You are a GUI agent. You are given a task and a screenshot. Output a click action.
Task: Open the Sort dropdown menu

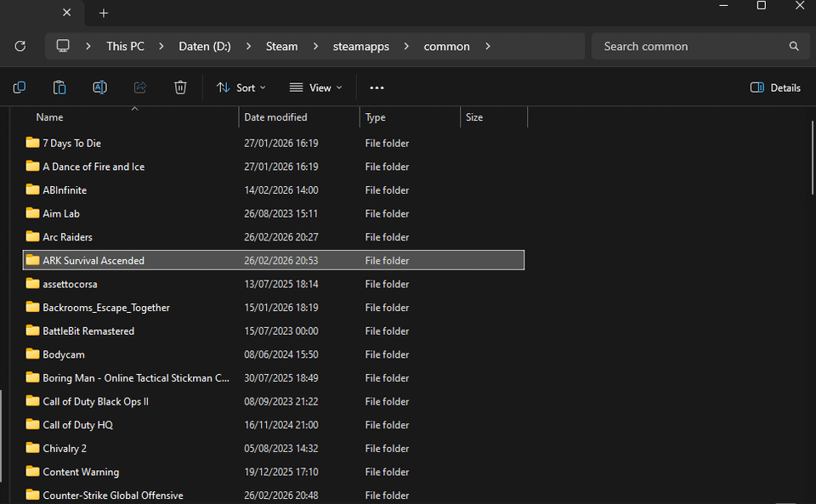[241, 88]
